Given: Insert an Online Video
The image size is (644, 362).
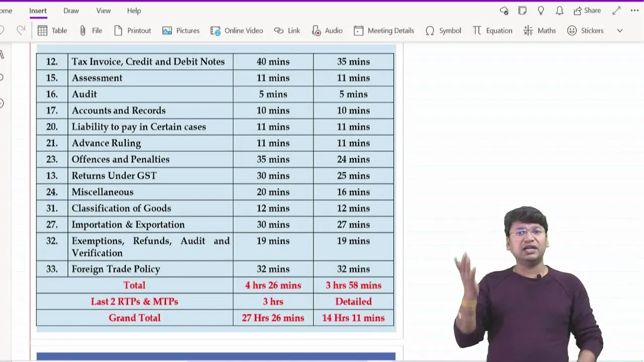Looking at the screenshot, I should (x=236, y=31).
